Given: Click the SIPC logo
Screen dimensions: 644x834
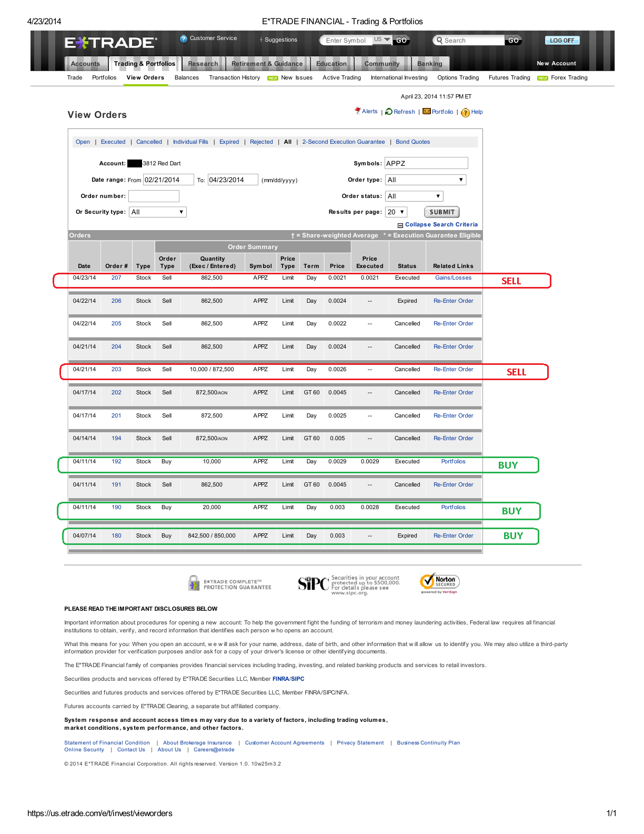Looking at the screenshot, I should point(314,583).
